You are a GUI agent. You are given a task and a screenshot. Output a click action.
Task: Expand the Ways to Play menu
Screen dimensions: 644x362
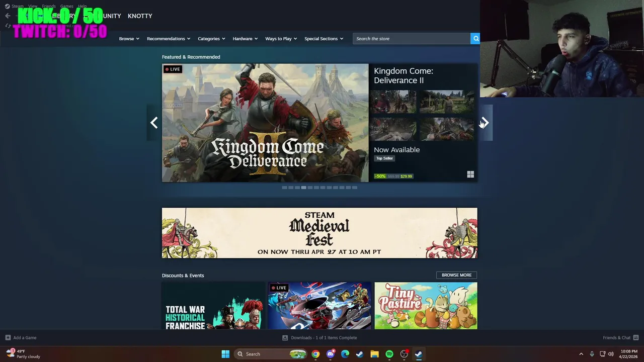[281, 39]
